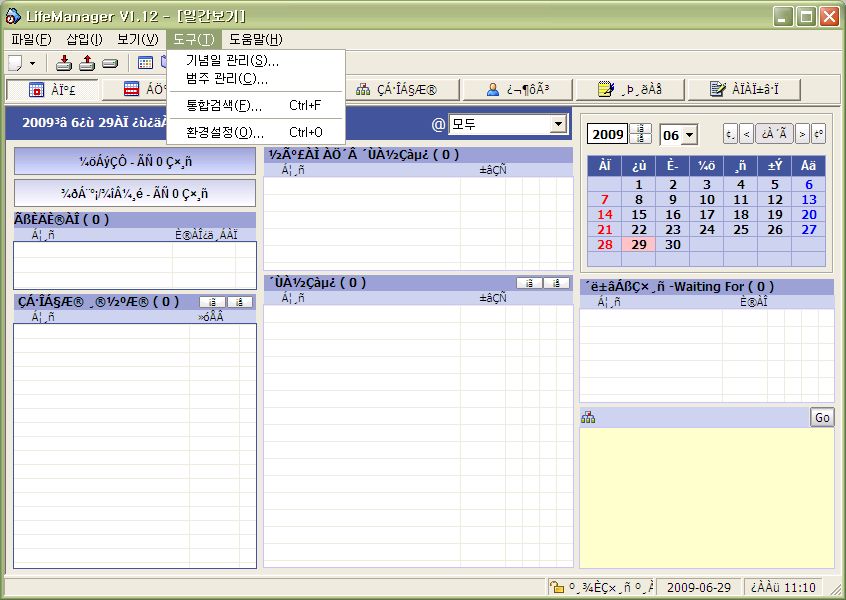Screen dimensions: 846x600
Task: Click the small calendar grid toolbar icon
Action: point(145,63)
